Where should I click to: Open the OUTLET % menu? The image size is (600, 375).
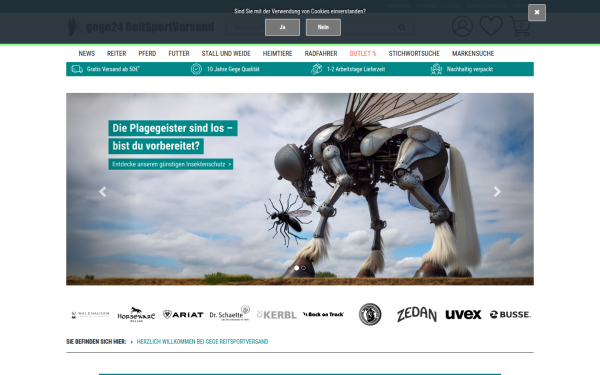coord(363,54)
